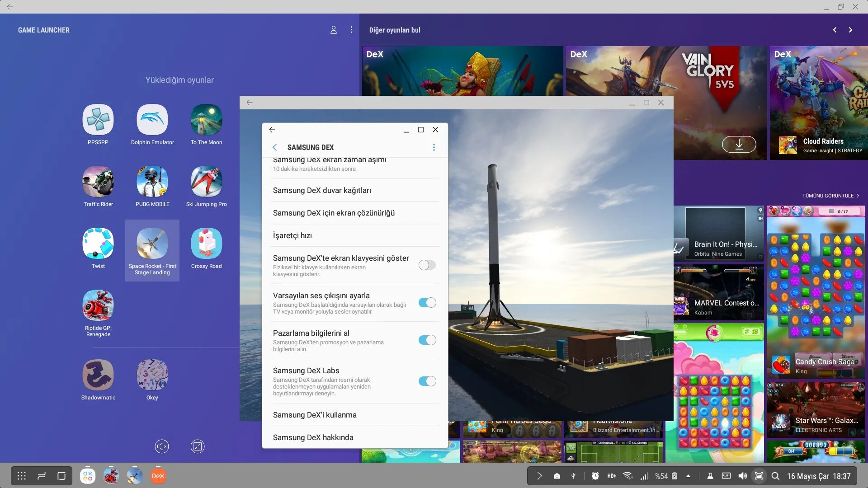Select Samsung DeX hakkında menu item
Viewport: 868px width, 488px height.
coord(312,437)
